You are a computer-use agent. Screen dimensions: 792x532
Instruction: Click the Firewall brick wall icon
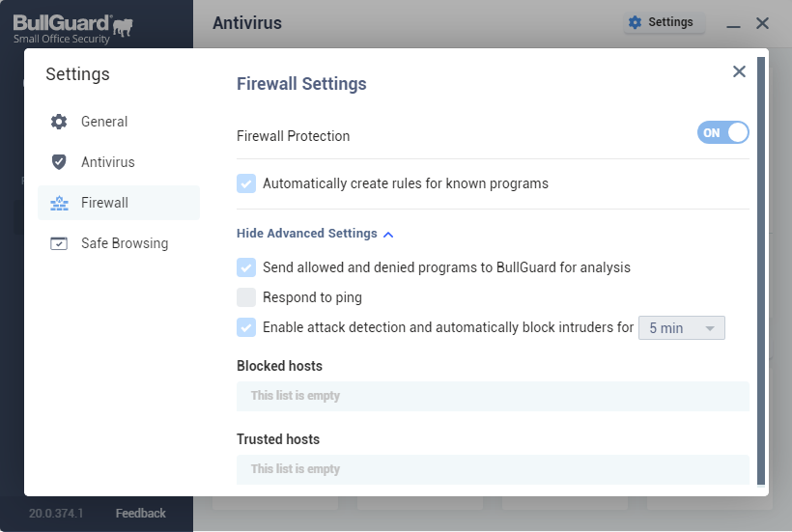point(59,203)
